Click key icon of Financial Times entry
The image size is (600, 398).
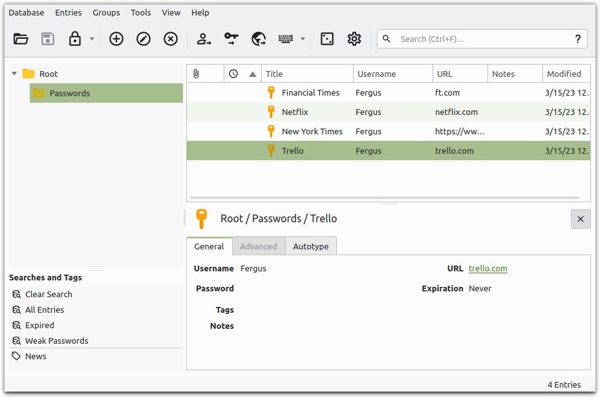click(x=271, y=92)
